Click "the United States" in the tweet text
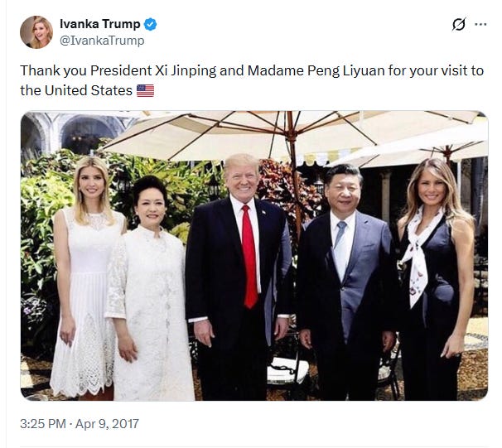Screen dimensions: 502x448 (x=76, y=90)
